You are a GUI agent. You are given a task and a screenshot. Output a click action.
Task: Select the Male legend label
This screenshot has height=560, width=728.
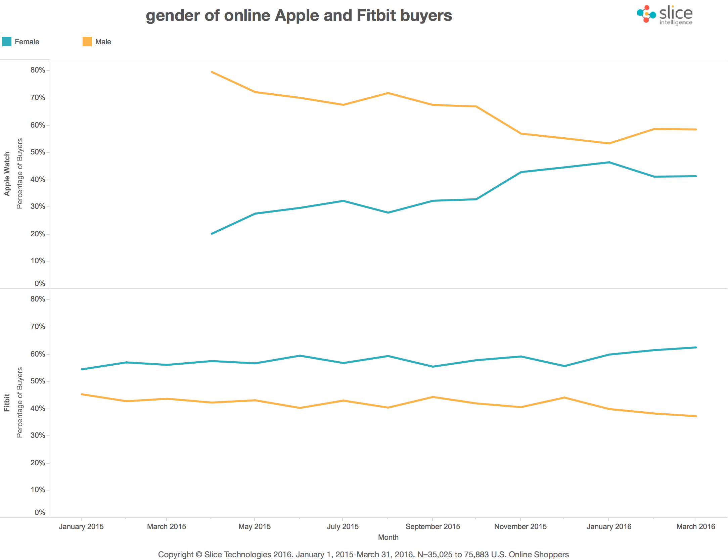click(103, 42)
